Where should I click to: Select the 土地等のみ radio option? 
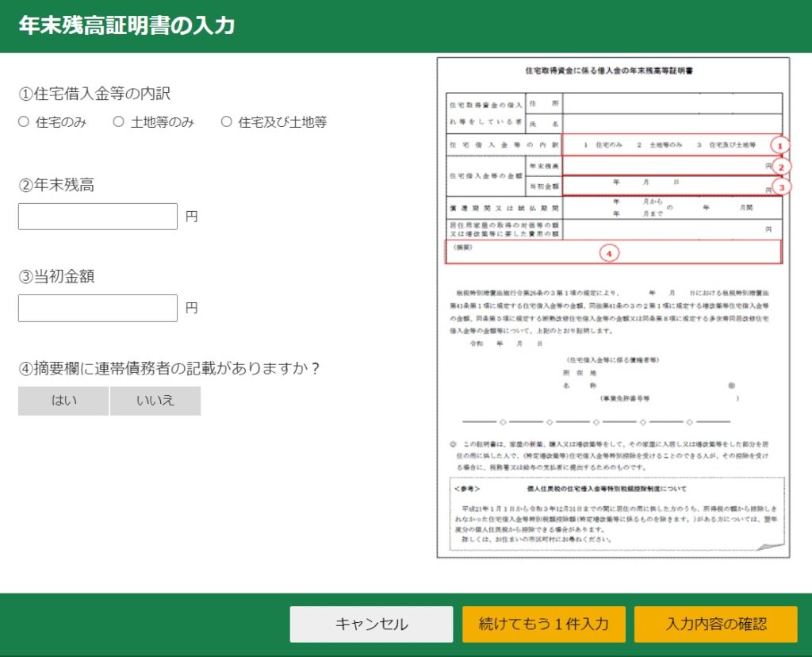[x=119, y=121]
